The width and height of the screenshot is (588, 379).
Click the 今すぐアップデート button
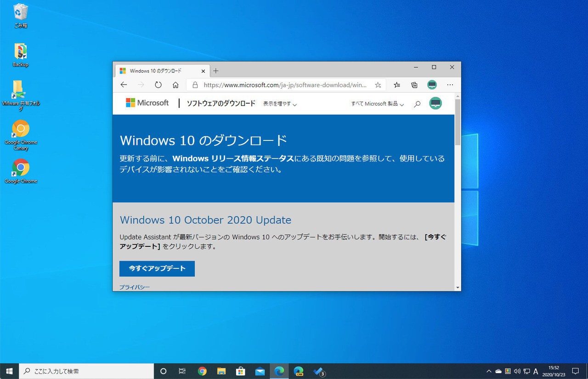[157, 268]
